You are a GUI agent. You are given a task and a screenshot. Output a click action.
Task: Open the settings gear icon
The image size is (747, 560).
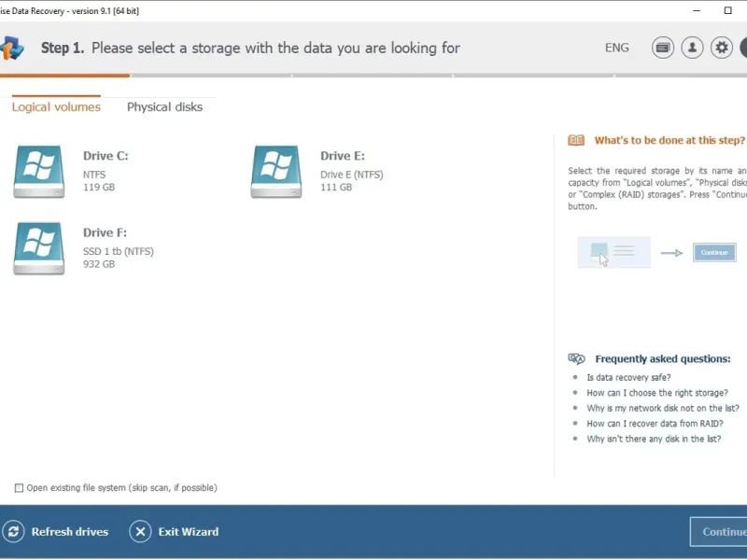pyautogui.click(x=721, y=48)
